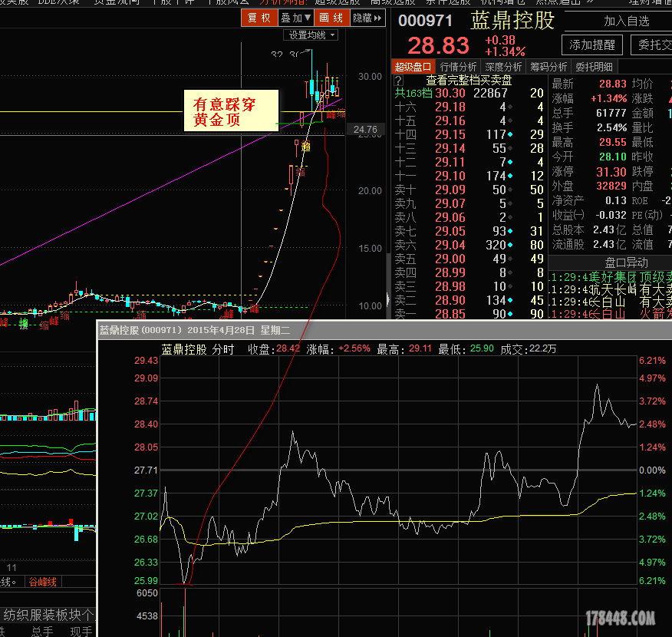Click the 24.76 price label on the axis
The image size is (672, 637).
pyautogui.click(x=366, y=130)
